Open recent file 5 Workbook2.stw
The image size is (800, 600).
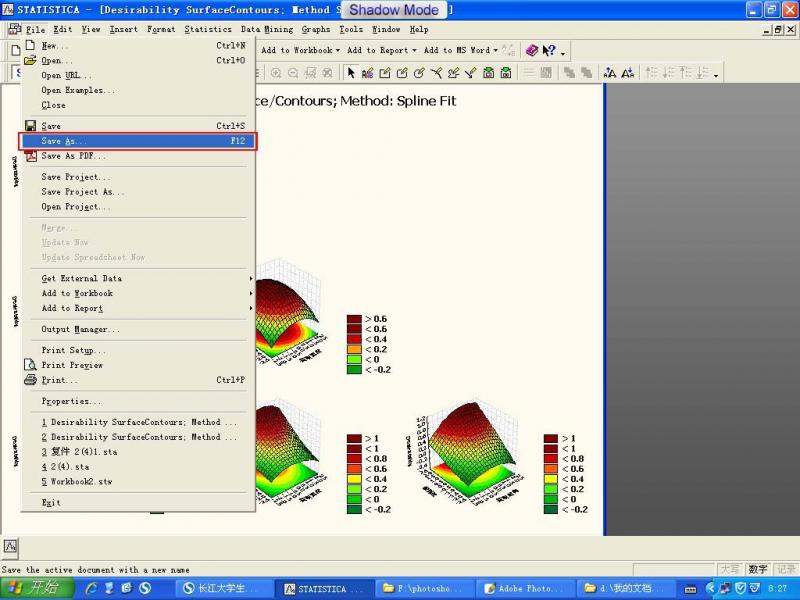(138, 481)
